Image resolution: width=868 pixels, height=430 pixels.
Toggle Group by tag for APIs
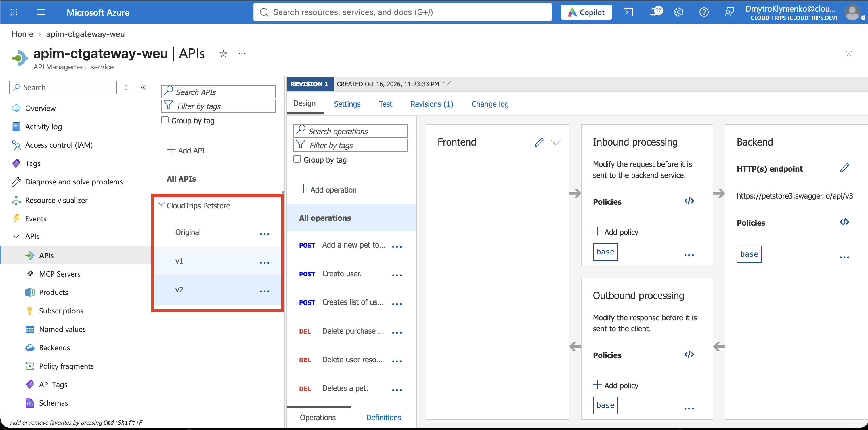pos(165,120)
